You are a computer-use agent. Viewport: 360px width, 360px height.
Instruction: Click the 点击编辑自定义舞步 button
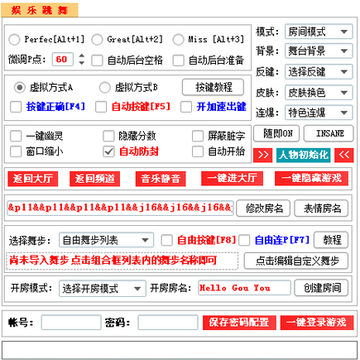296,261
